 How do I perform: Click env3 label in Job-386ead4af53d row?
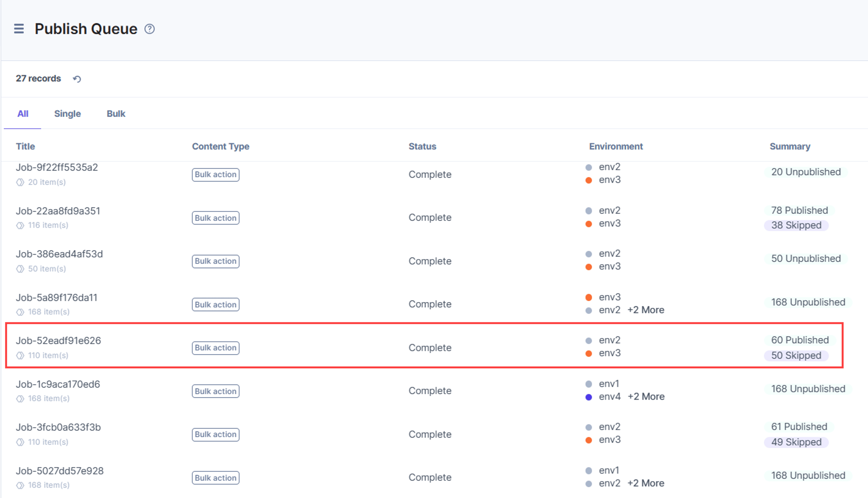(x=609, y=266)
